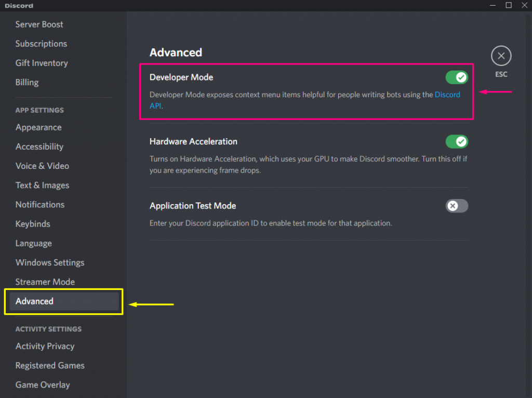
Task: Open Language settings
Action: pyautogui.click(x=34, y=244)
